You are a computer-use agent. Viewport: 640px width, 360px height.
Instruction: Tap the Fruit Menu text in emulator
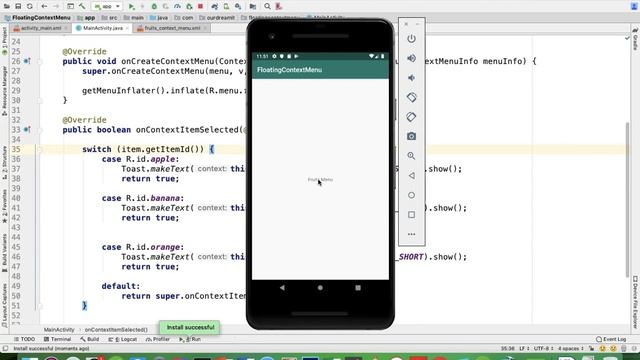[x=320, y=180]
